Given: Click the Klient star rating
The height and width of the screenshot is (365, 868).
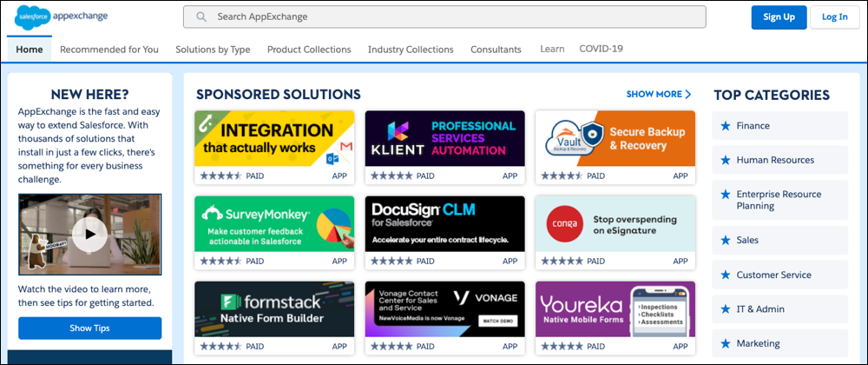Looking at the screenshot, I should [391, 176].
